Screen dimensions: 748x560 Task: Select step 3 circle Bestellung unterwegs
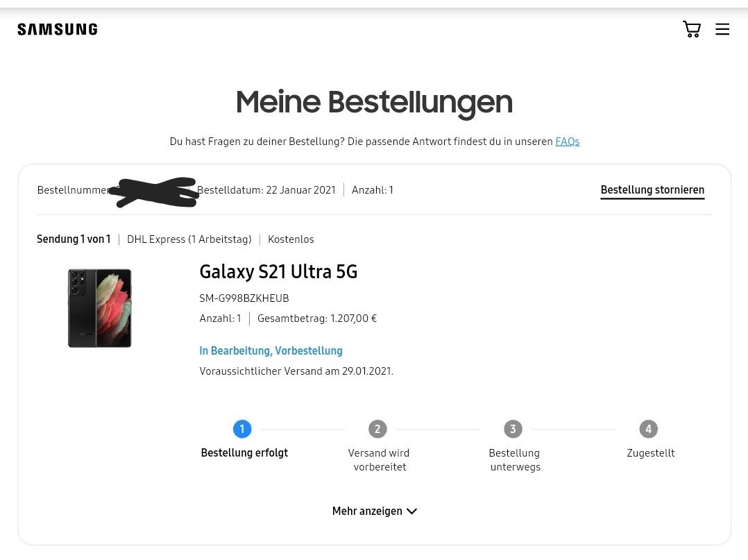513,429
